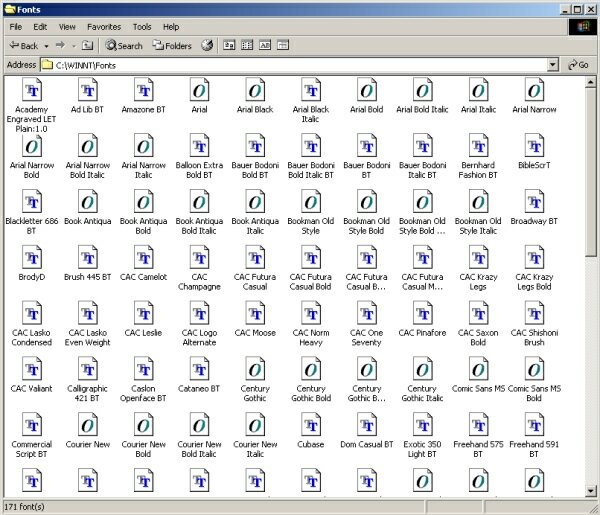Expand the Address bar dropdown
The width and height of the screenshot is (600, 515).
(x=553, y=65)
